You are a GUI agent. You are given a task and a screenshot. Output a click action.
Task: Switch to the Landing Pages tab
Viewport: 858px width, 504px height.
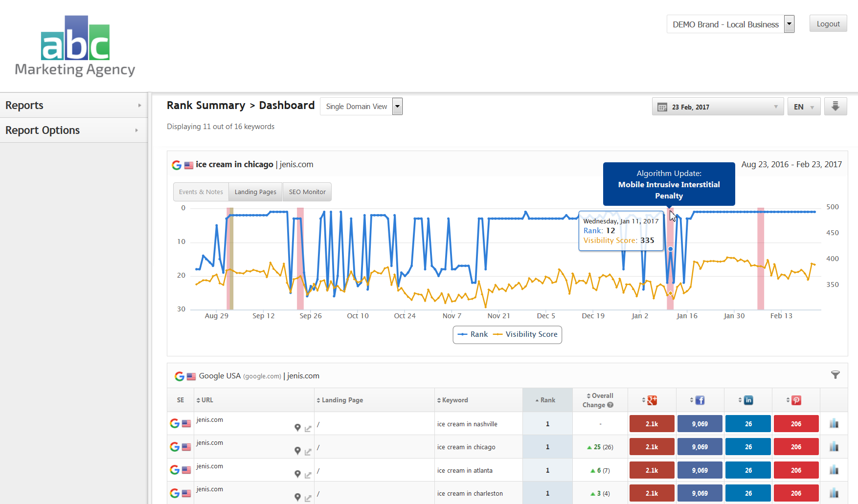pos(255,192)
